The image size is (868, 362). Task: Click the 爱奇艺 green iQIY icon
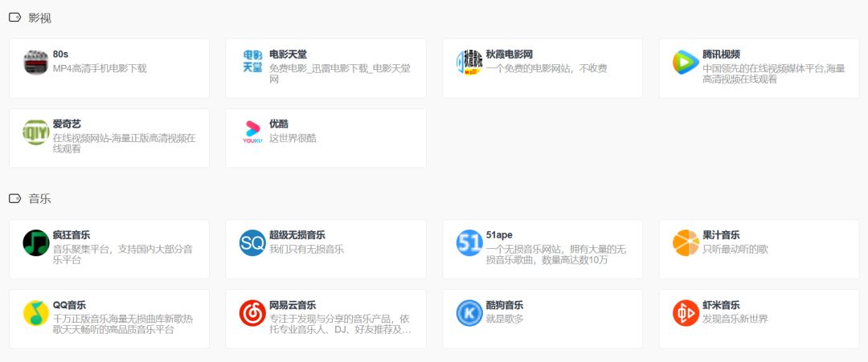tap(36, 132)
